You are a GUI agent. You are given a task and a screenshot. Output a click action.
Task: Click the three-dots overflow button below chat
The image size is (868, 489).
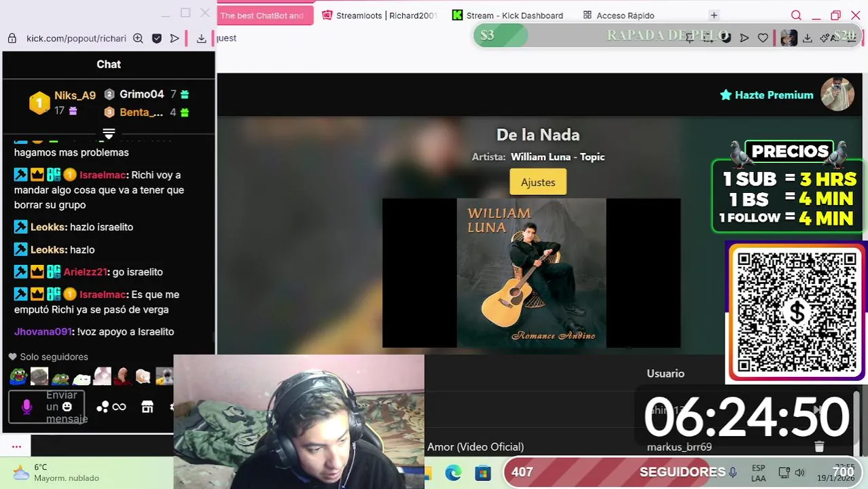click(x=17, y=446)
